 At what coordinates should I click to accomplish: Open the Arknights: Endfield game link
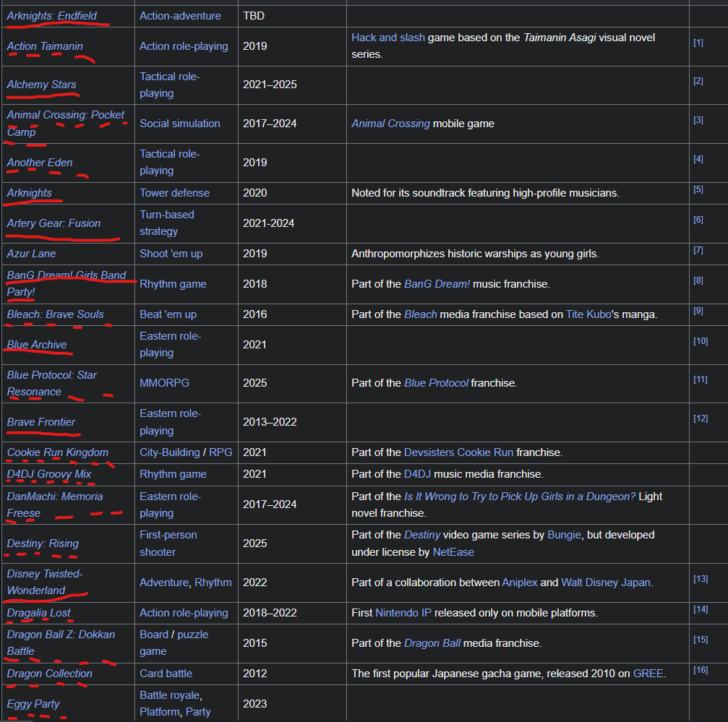[x=51, y=16]
